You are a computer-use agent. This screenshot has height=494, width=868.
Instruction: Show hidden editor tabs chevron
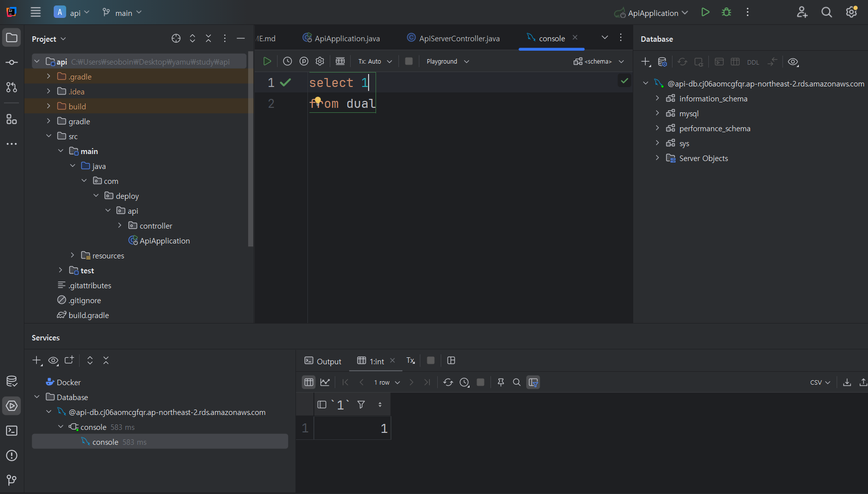[604, 38]
